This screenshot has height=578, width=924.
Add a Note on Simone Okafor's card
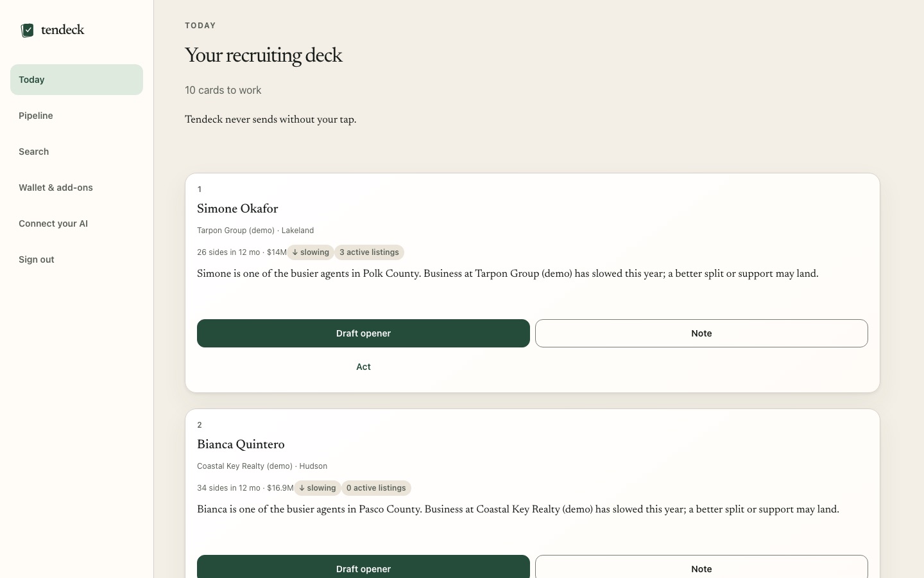[701, 333]
